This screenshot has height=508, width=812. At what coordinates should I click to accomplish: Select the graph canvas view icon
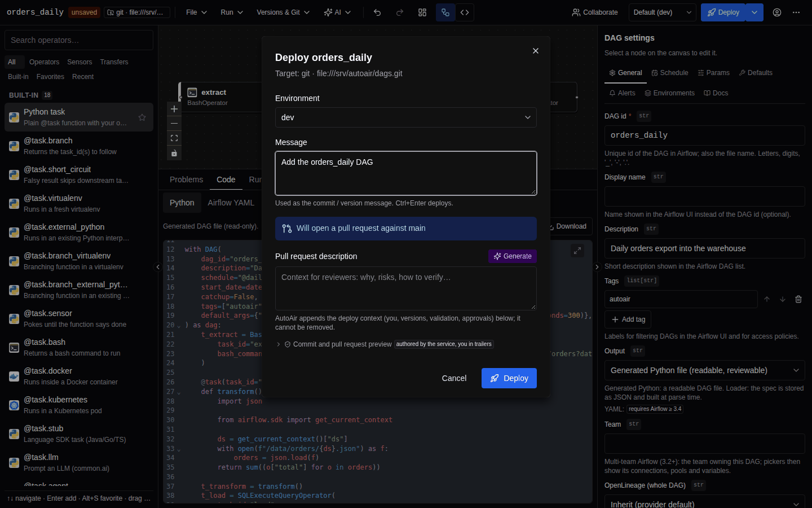(445, 12)
